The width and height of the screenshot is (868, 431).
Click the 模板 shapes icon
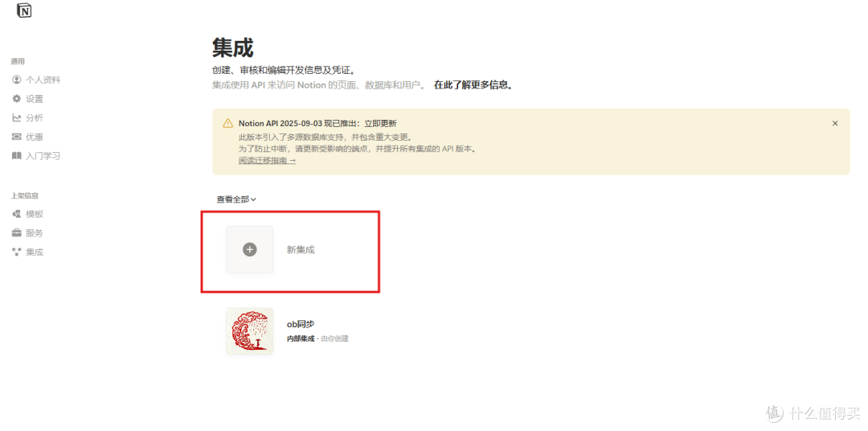point(17,215)
